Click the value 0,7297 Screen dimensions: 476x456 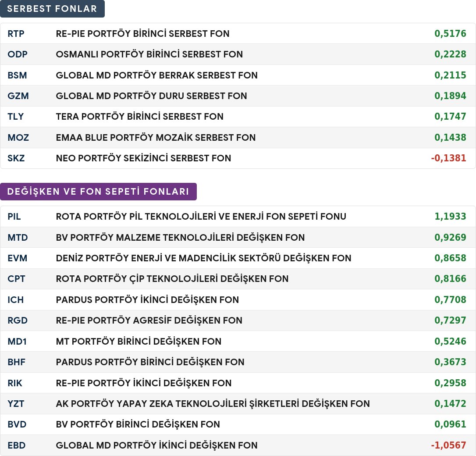(x=450, y=320)
